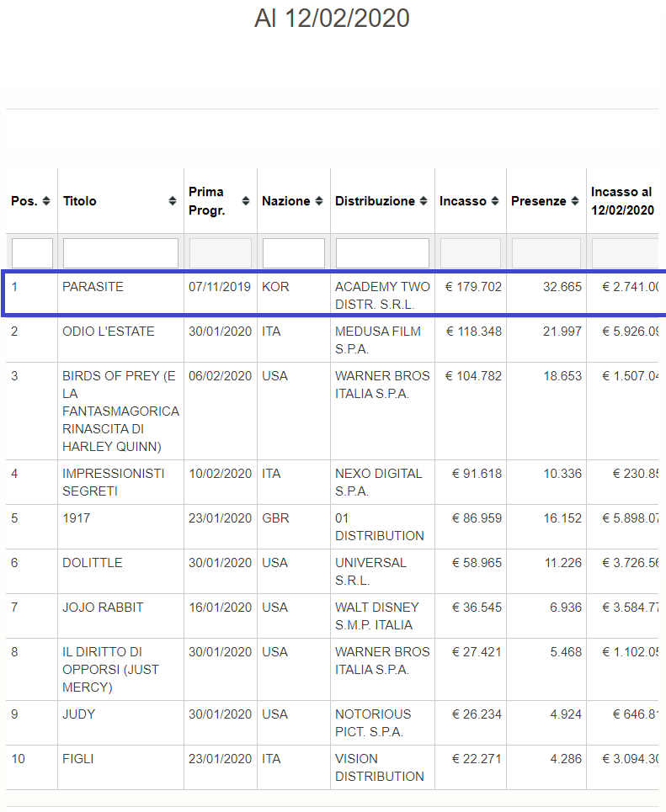Sort by Presenze column arrows
Viewport: 666px width, 812px height.
point(575,201)
